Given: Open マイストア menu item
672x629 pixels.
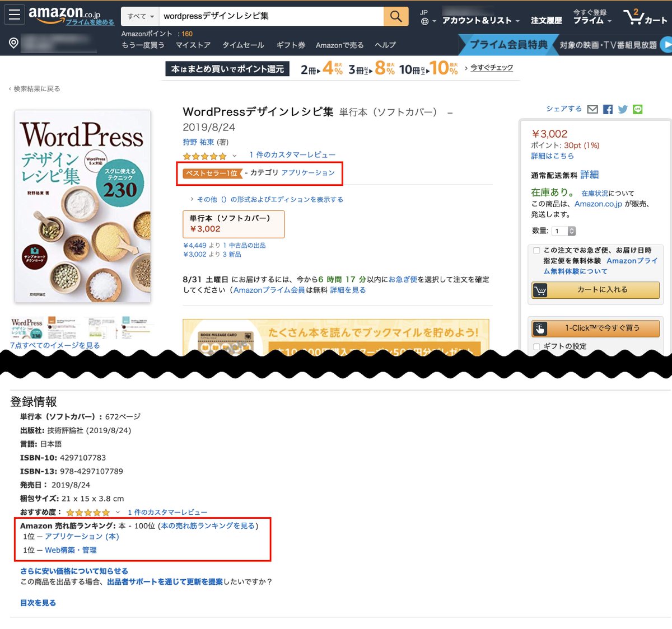Looking at the screenshot, I should coord(193,45).
